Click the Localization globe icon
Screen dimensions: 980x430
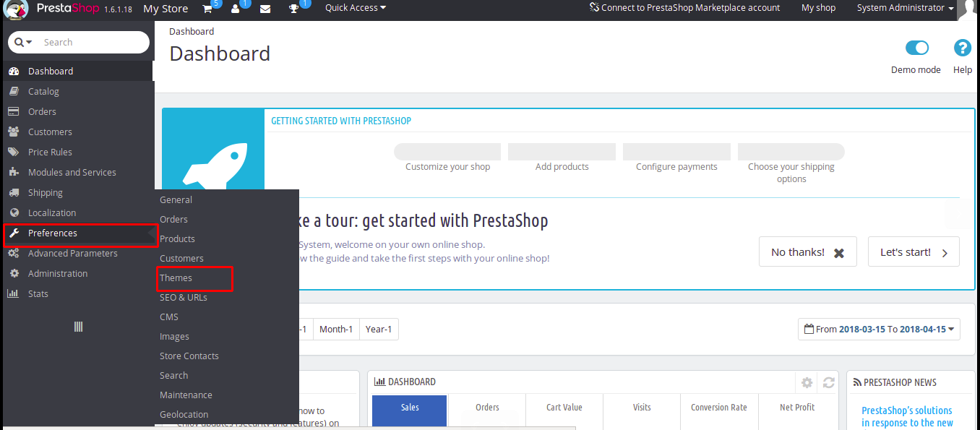click(14, 212)
